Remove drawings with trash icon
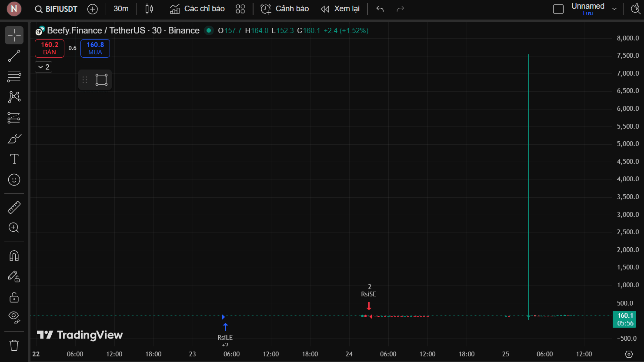 pyautogui.click(x=14, y=345)
